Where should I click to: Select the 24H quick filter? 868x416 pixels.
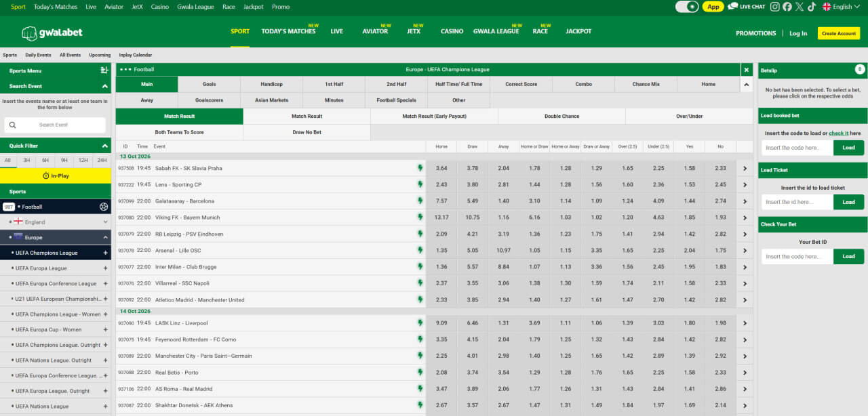click(x=102, y=161)
